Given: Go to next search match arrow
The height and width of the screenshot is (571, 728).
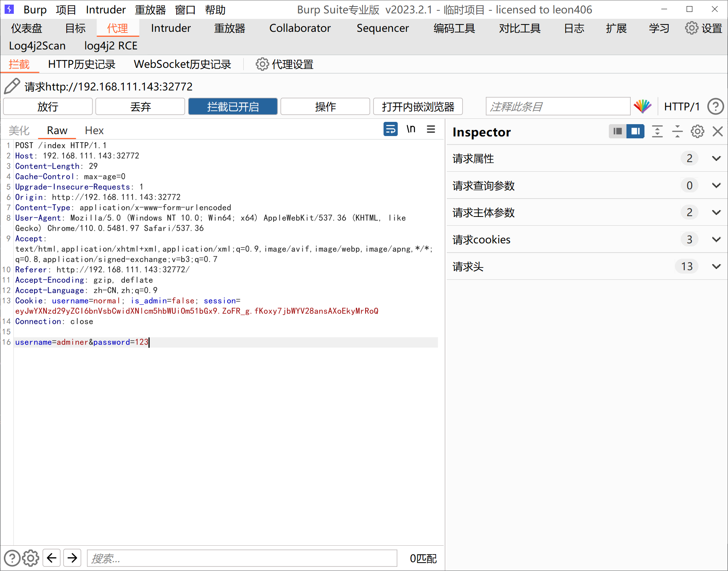Looking at the screenshot, I should (72, 558).
